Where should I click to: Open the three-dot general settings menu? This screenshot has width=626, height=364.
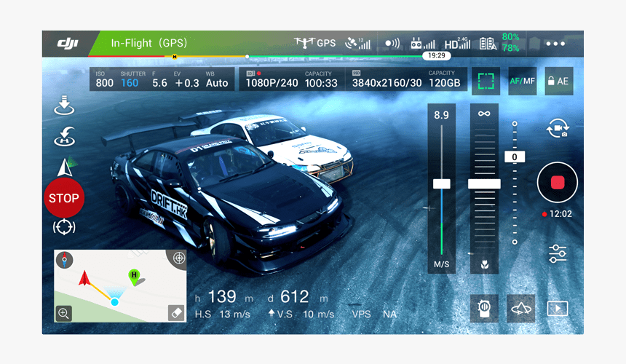(x=555, y=44)
